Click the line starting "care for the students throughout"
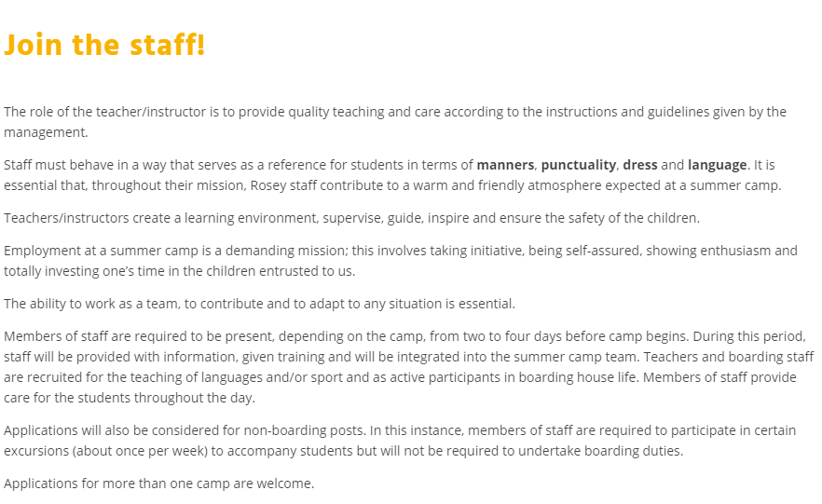822x504 pixels. [x=130, y=398]
